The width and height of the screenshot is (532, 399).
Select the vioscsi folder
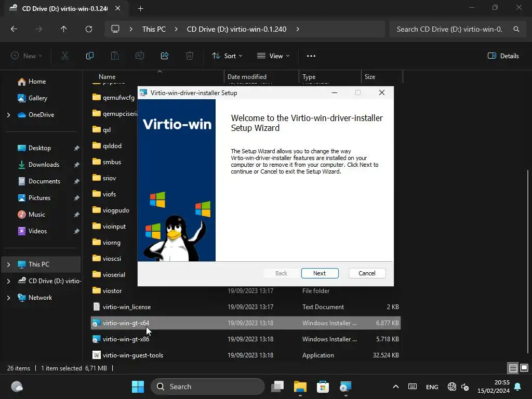[112, 259]
